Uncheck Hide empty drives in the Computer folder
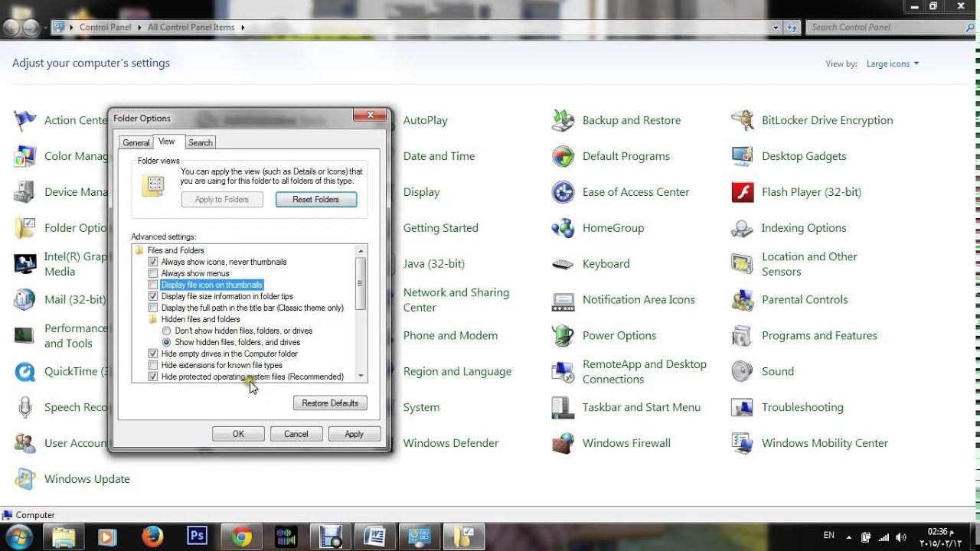Image resolution: width=980 pixels, height=551 pixels. (154, 354)
